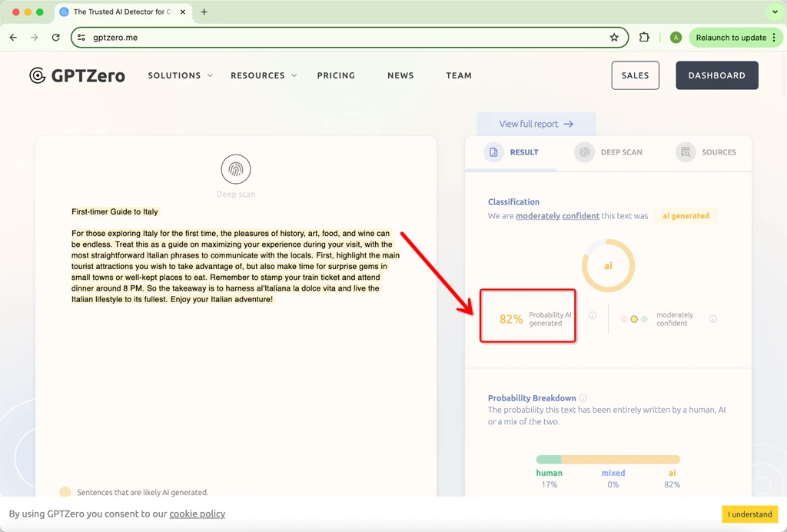Click the 82% probability value
The height and width of the screenshot is (532, 787).
point(511,319)
